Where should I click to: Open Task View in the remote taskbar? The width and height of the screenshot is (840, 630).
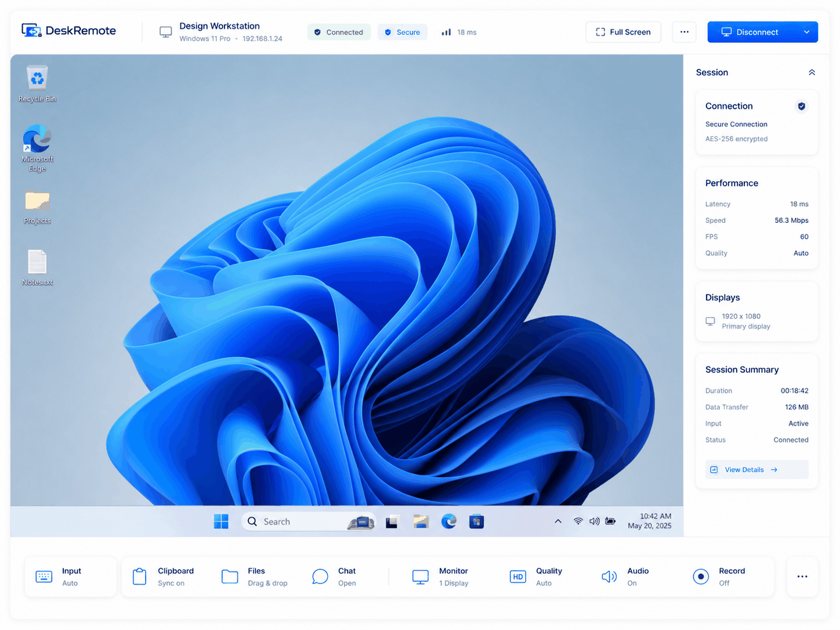(392, 522)
